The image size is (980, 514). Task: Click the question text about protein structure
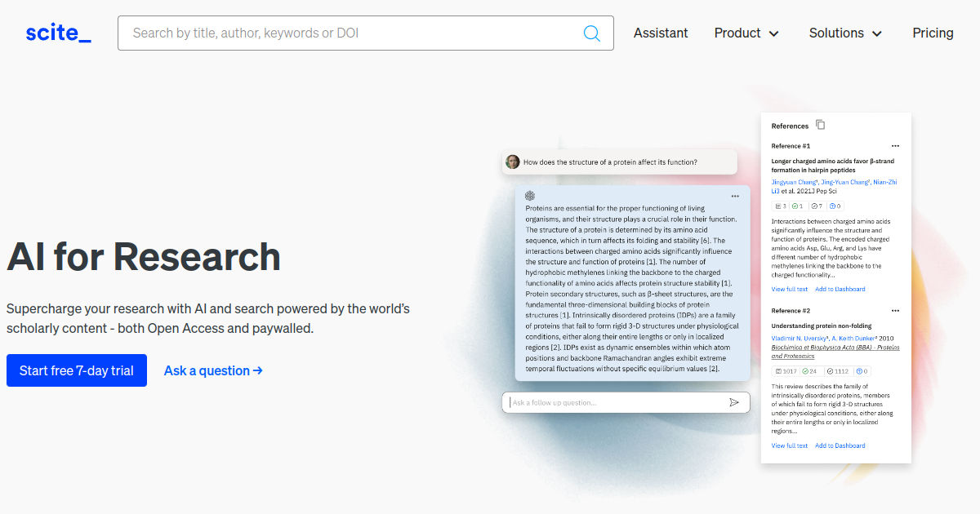point(610,162)
